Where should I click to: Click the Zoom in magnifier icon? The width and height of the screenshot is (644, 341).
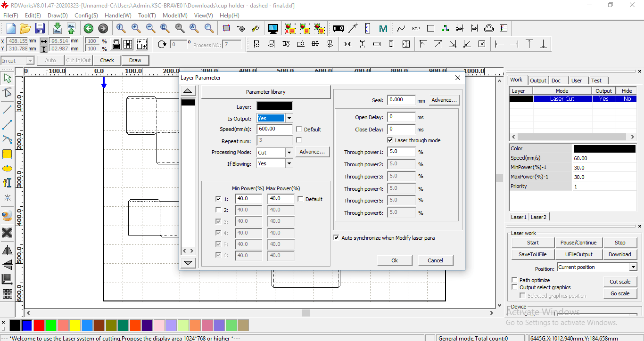(136, 28)
